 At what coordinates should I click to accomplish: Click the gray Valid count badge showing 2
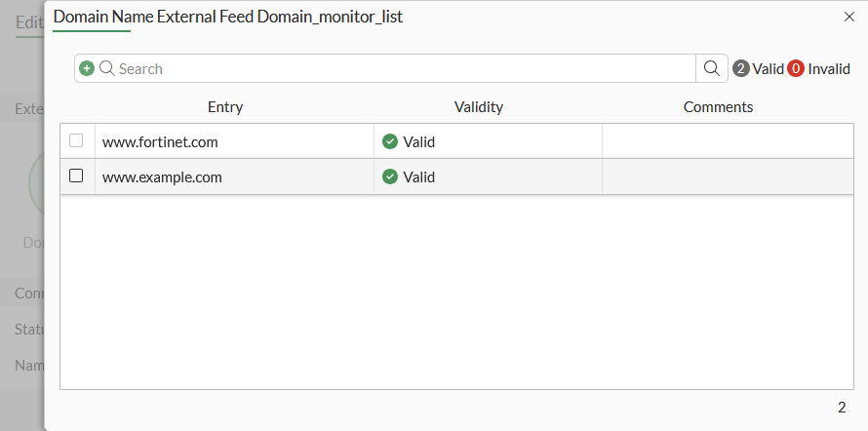[x=741, y=68]
